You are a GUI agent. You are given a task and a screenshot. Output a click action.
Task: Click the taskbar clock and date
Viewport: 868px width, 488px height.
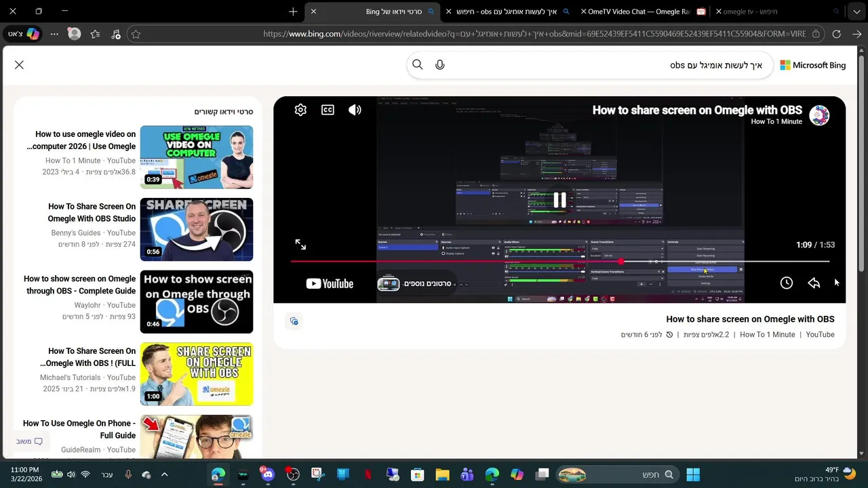tap(25, 474)
